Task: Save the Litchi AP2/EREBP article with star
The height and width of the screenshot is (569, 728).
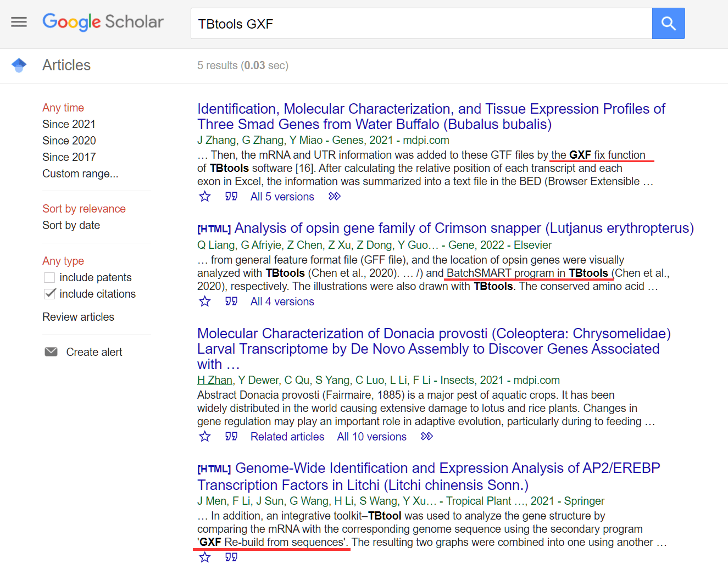Action: click(205, 557)
